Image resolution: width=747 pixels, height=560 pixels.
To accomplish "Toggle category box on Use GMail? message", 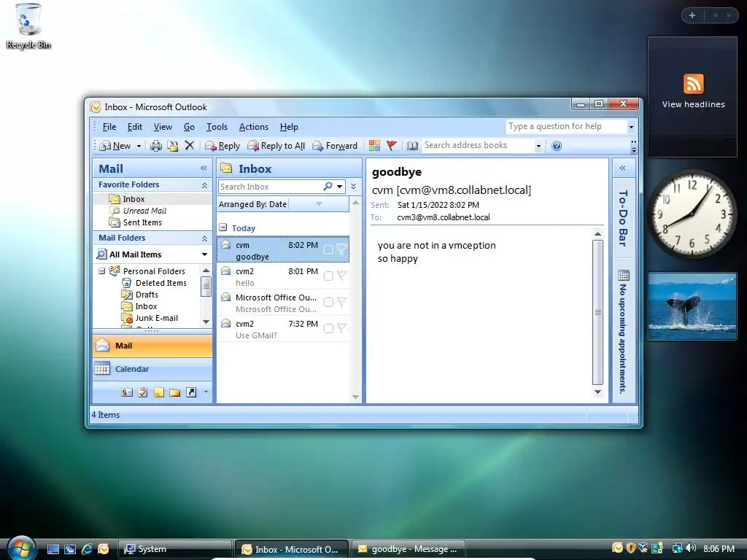I will 328,328.
